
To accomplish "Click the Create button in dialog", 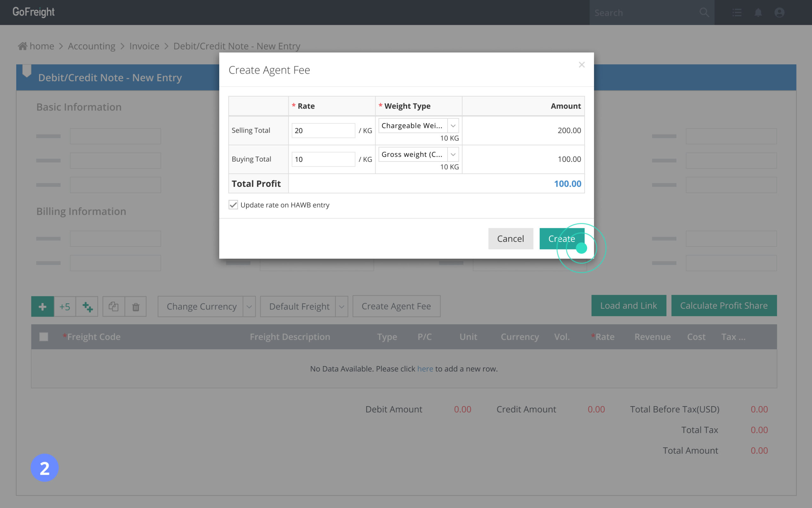I will click(x=561, y=239).
